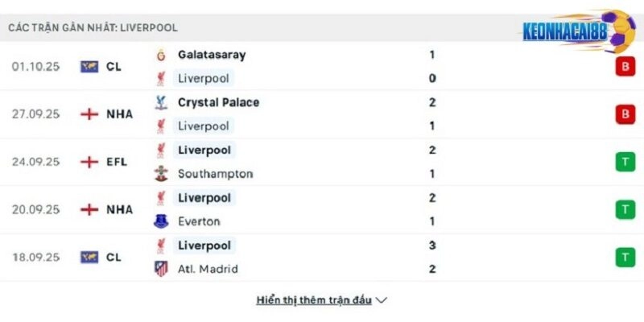Screen dimensions: 644x322
Task: Click the red B badge for Galatasaray match
Action: [624, 67]
